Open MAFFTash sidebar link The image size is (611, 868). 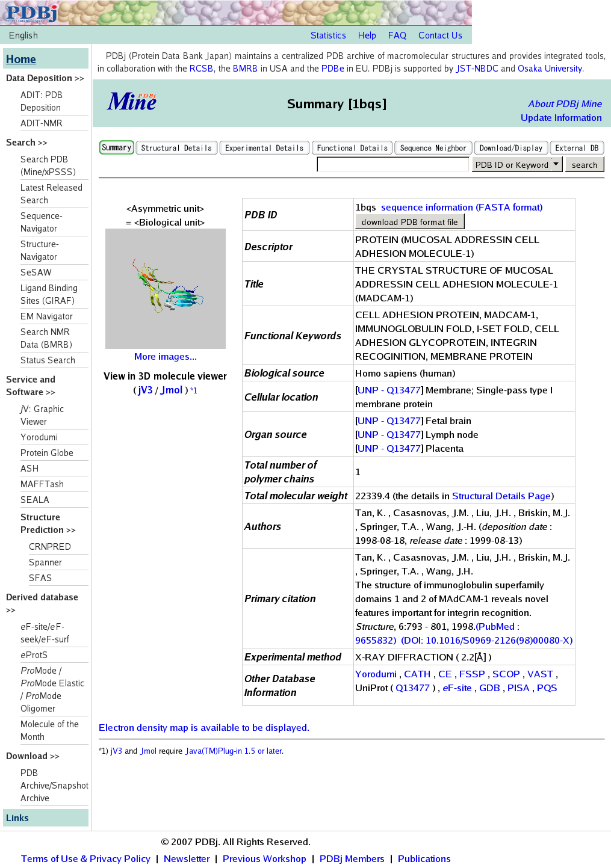[42, 484]
